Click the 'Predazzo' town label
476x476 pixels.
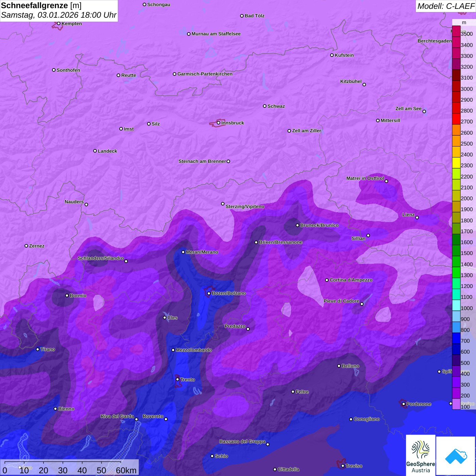pos(235,326)
